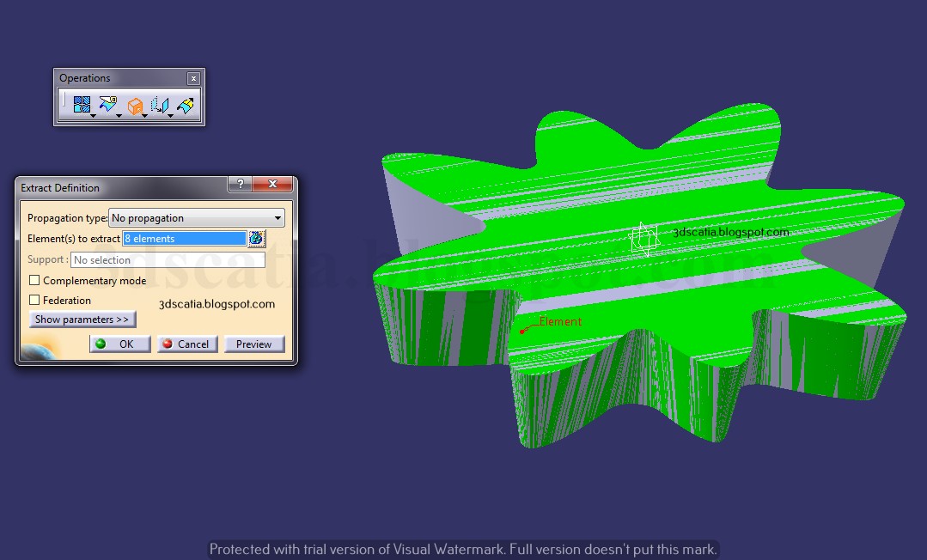Screen dimensions: 927x560
Task: Preview the extract result
Action: point(254,344)
